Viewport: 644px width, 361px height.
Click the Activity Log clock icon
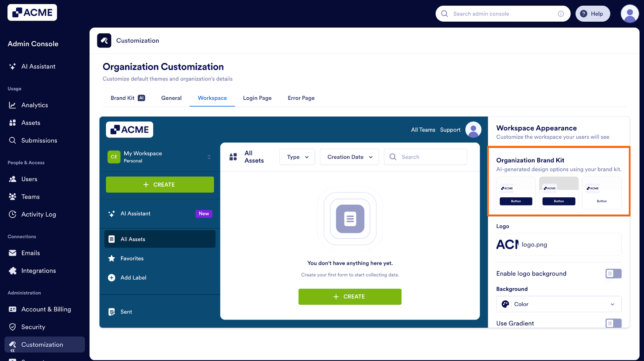point(12,214)
